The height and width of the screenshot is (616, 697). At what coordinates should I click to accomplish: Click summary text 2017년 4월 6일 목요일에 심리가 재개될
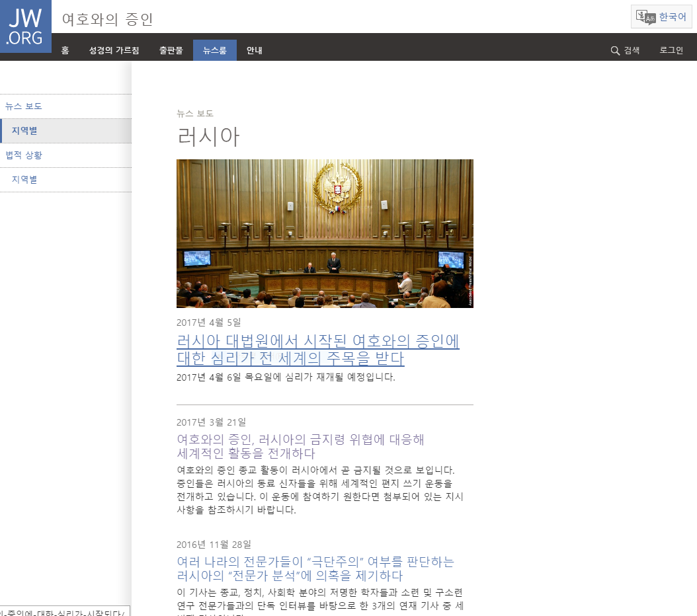pos(286,377)
